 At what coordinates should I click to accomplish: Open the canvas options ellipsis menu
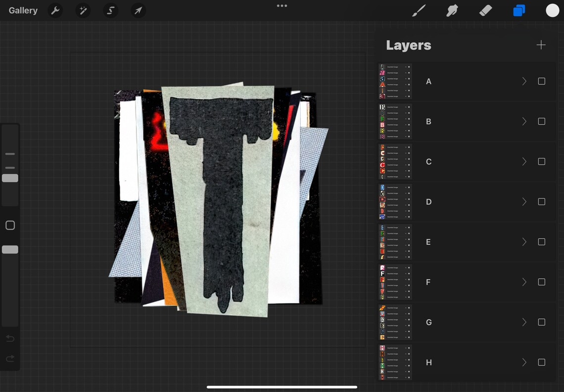point(282,6)
